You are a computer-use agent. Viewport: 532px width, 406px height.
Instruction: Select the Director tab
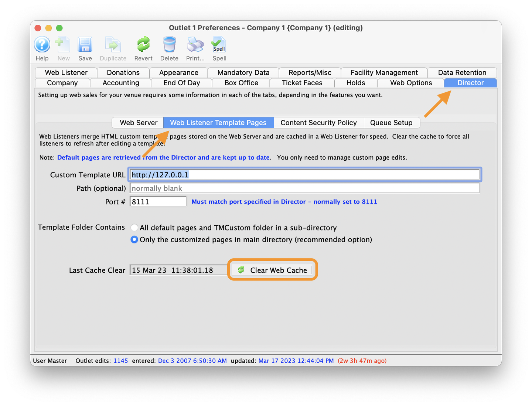click(471, 83)
